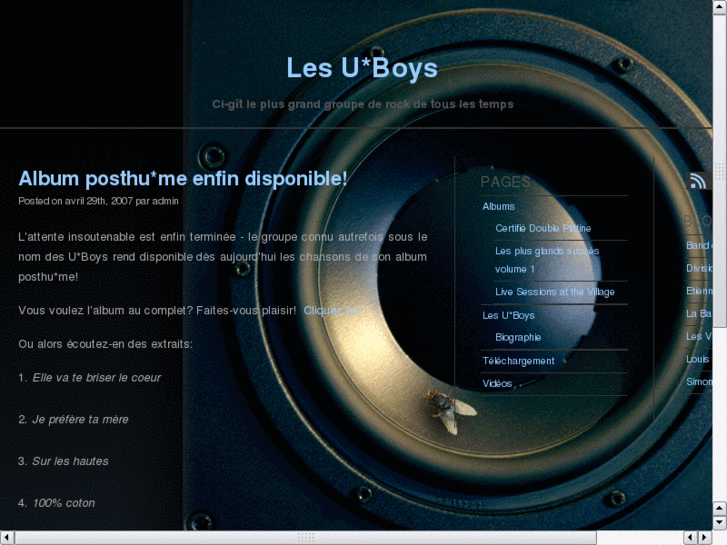This screenshot has width=727, height=545.
Task: Click the 'Posted on avril 29th, 2007' line
Action: tap(98, 201)
